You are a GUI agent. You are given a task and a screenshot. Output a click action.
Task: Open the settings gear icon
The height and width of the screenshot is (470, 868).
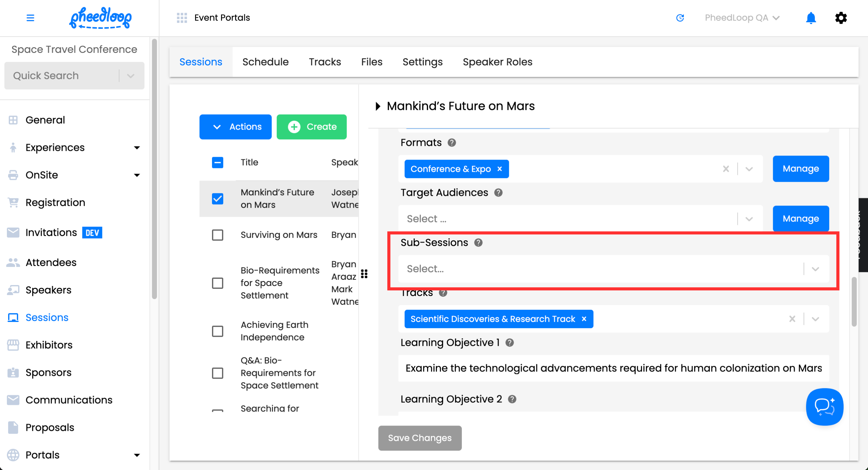(841, 18)
